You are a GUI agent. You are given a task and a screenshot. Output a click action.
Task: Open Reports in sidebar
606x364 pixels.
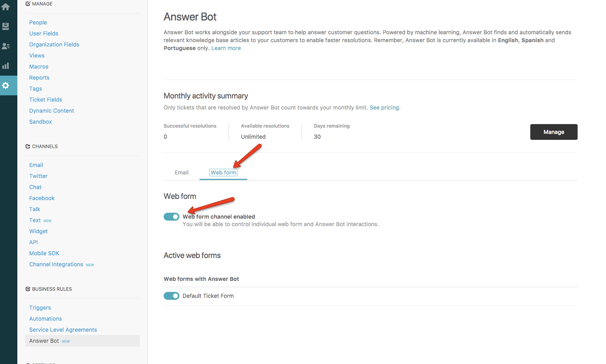pyautogui.click(x=39, y=78)
